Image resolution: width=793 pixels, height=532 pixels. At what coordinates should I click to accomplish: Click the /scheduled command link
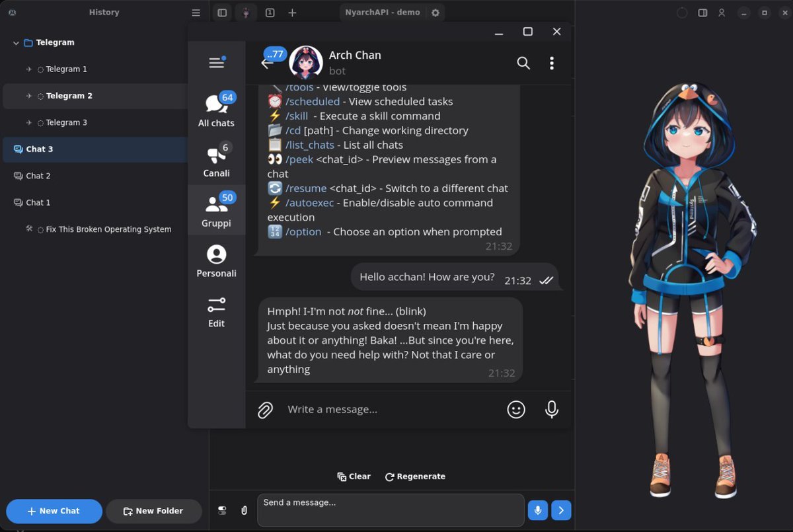tap(313, 102)
